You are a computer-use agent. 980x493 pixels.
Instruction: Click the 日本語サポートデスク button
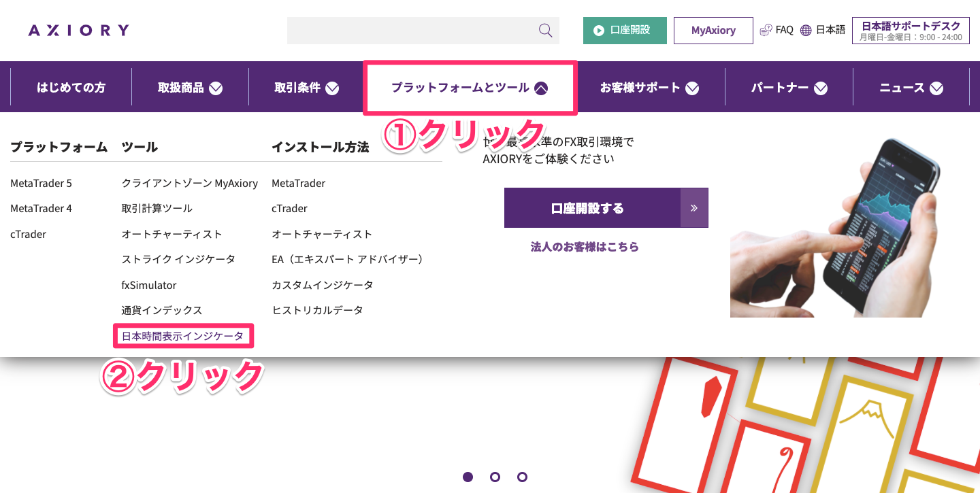[911, 31]
